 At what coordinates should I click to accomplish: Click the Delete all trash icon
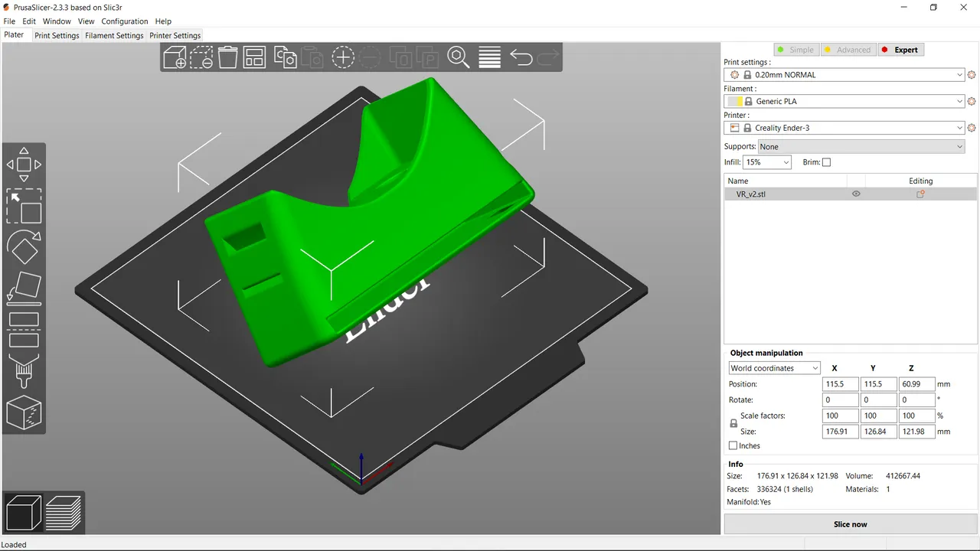(227, 57)
